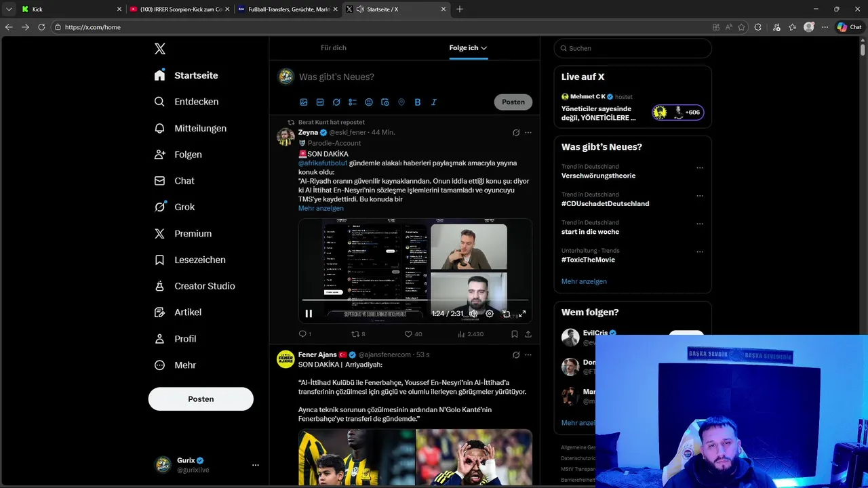The image size is (868, 488).
Task: Expand Mehr anzeigen in Zeyna's post
Action: (321, 208)
